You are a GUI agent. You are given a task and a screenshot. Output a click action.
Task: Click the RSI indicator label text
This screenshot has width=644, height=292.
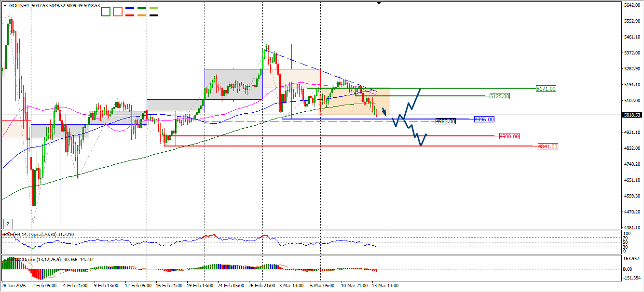click(39, 234)
